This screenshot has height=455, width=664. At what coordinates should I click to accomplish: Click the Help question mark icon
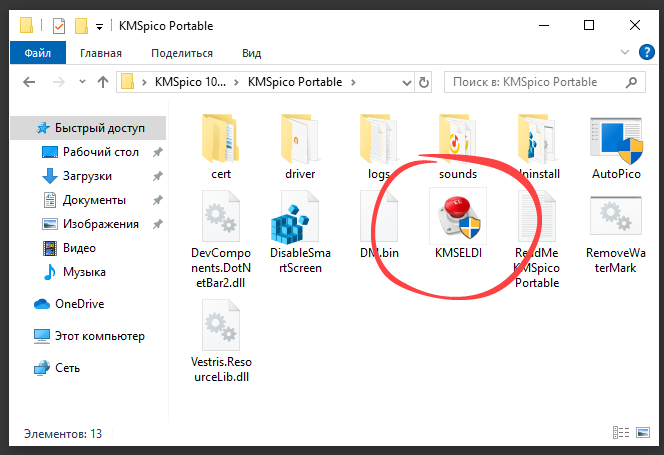(649, 53)
